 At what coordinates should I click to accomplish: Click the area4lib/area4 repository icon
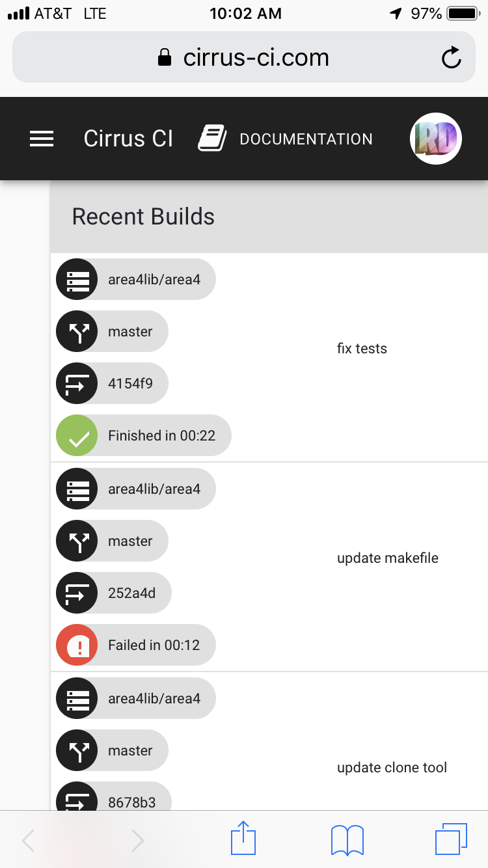point(77,278)
